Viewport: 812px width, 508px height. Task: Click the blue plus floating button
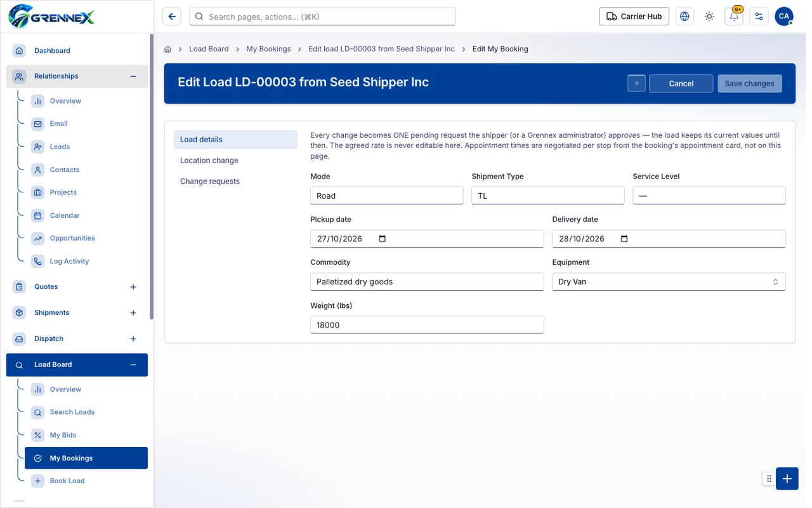click(787, 479)
